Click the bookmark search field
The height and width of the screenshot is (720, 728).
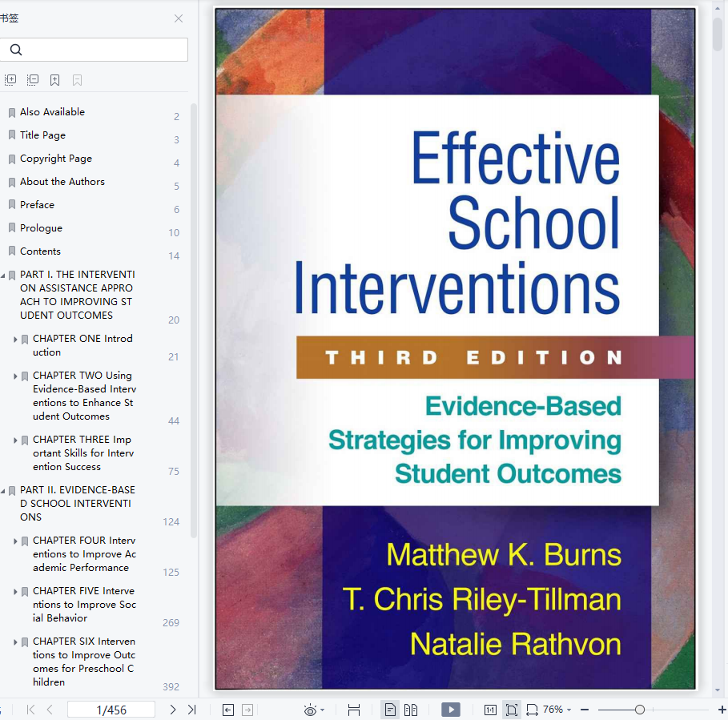point(94,50)
